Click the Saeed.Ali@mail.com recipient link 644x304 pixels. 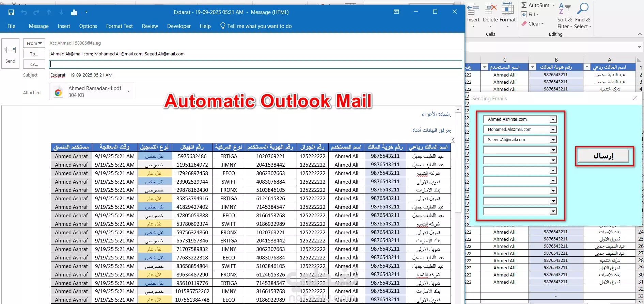pyautogui.click(x=164, y=54)
